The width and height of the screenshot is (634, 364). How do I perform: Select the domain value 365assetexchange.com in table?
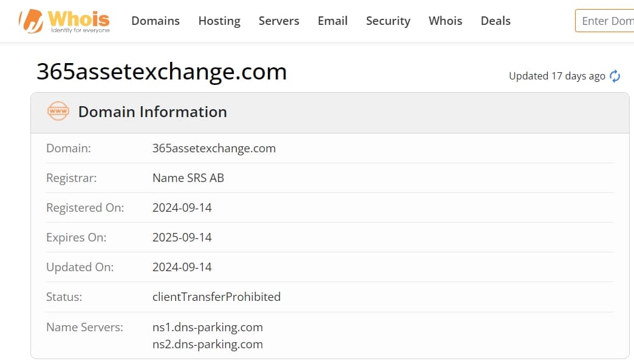coord(214,148)
